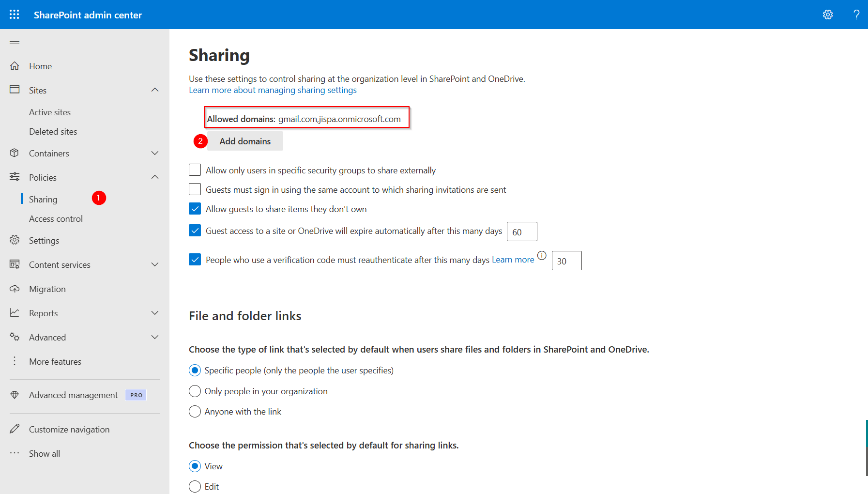Collapse the navigation with hamburger icon
Screen dimensions: 868x494
click(14, 41)
